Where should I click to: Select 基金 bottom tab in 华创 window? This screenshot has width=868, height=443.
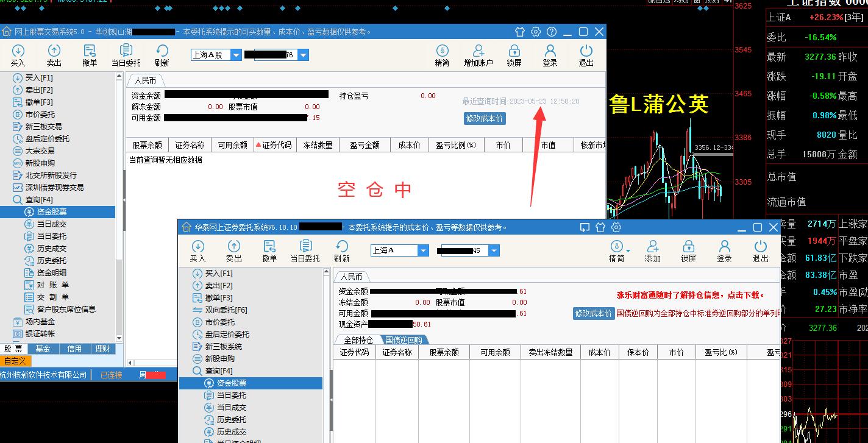43,349
